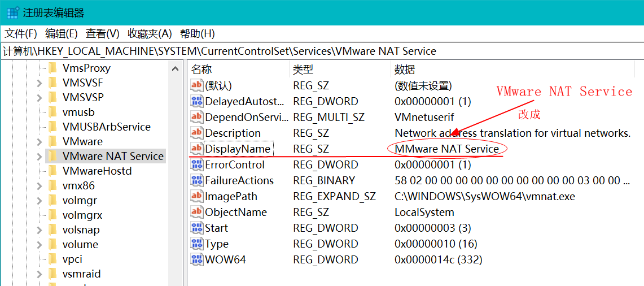Click the data '0x00000003 (3)'
This screenshot has height=286, width=644.
tap(432, 228)
